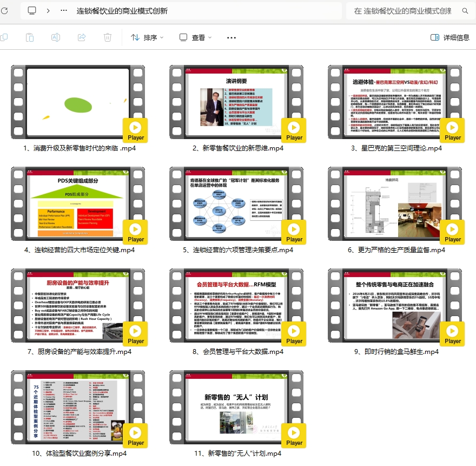Click the search magnifier icon
This screenshot has width=476, height=466.
465,10
